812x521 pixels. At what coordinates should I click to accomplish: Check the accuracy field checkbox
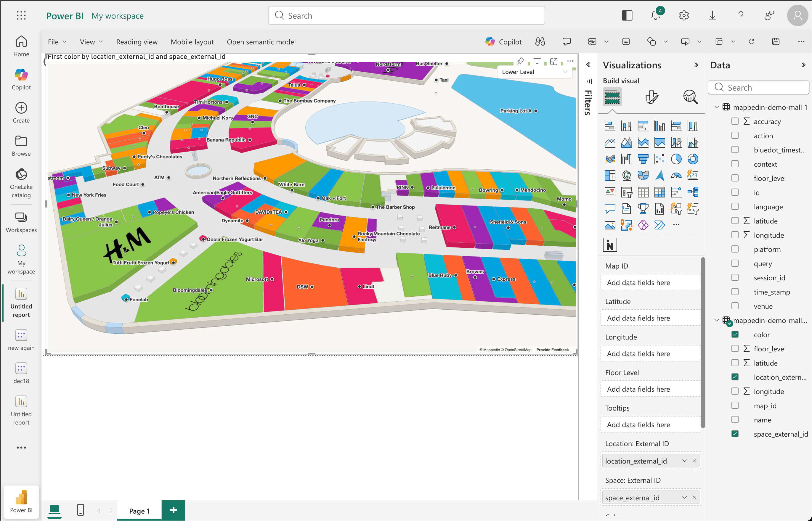735,121
